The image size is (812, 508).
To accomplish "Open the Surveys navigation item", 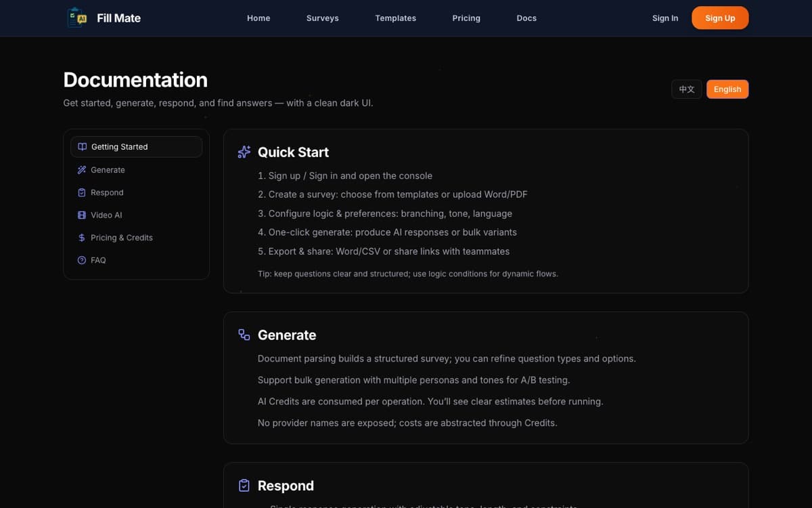I will pyautogui.click(x=323, y=18).
